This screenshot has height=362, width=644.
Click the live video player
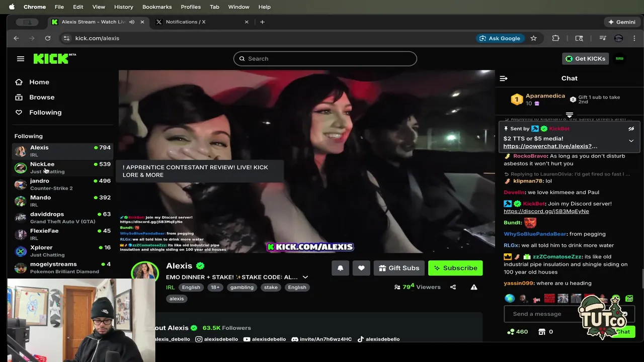pyautogui.click(x=307, y=161)
